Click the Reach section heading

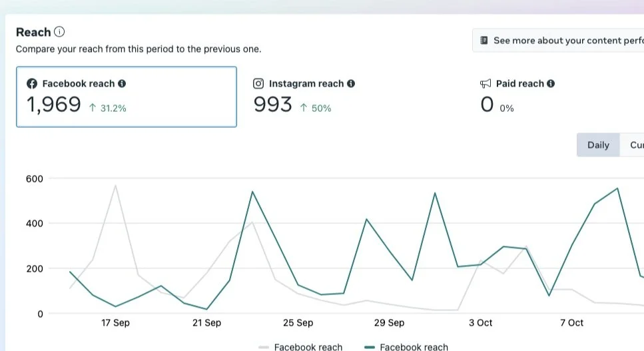33,32
